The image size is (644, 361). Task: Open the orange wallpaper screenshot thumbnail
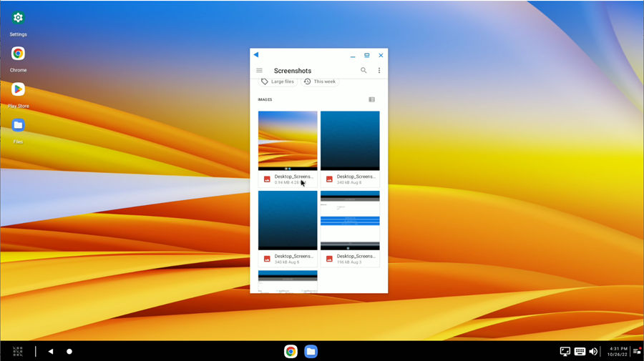click(x=288, y=141)
